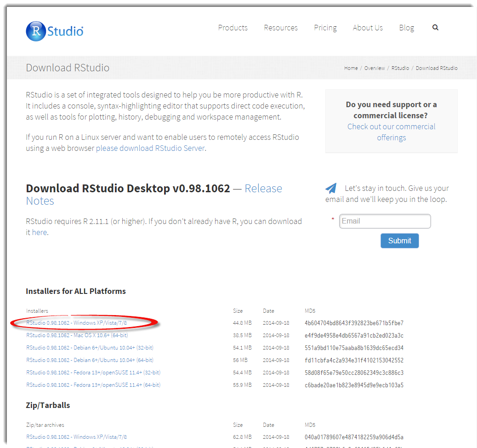Go to Home in the breadcrumb
The height and width of the screenshot is (448, 477).
351,68
